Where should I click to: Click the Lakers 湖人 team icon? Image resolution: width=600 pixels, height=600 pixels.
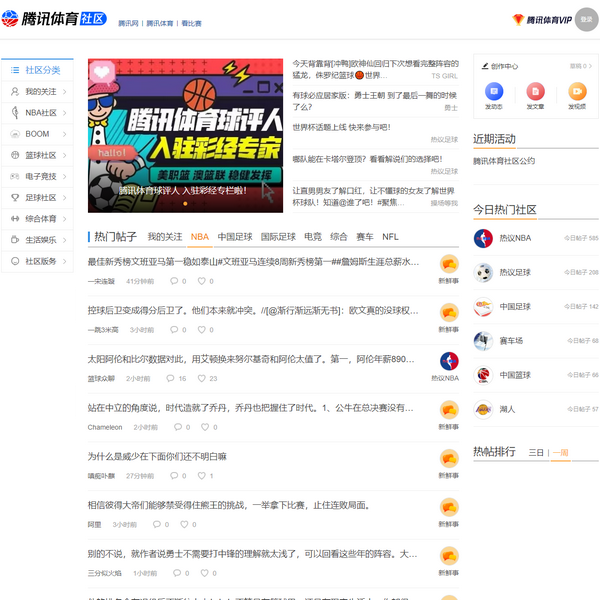[484, 408]
